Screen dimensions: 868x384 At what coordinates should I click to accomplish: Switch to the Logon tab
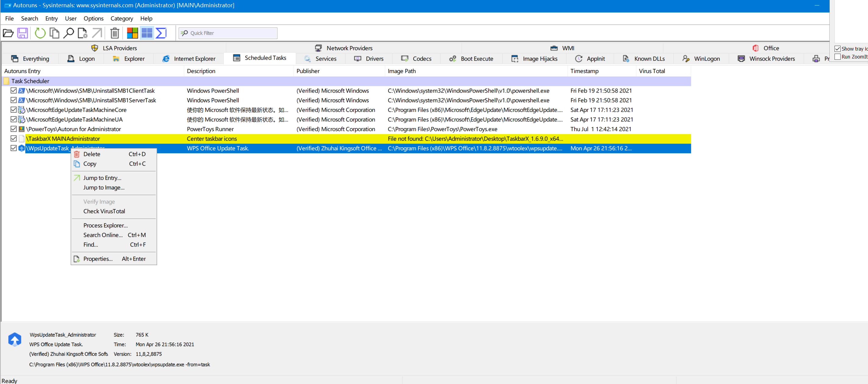81,59
